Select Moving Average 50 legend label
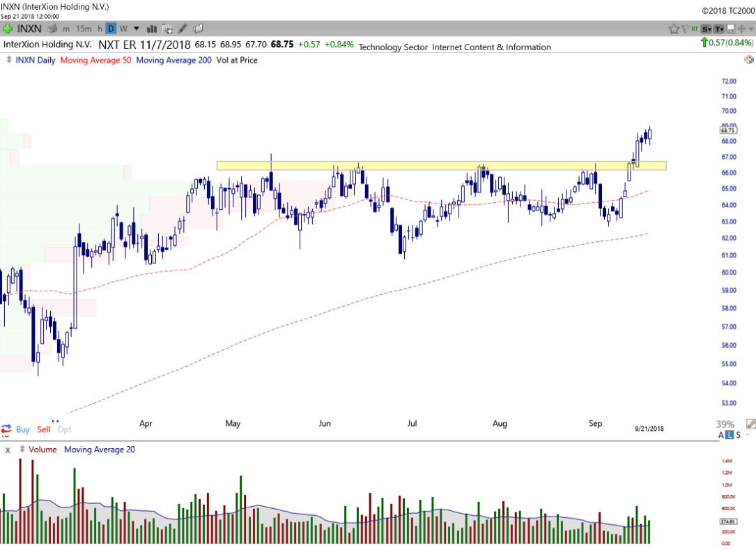The image size is (756, 550). [x=95, y=60]
